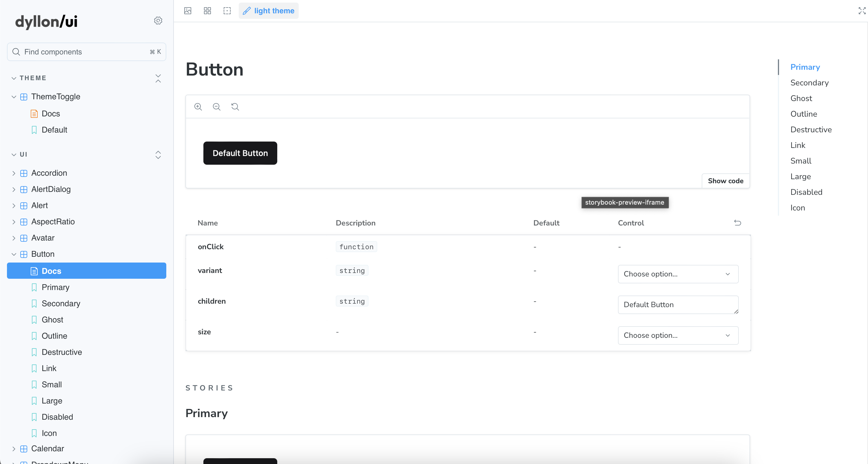868x464 pixels.
Task: Select the Destructive story in sidebar
Action: tap(62, 352)
